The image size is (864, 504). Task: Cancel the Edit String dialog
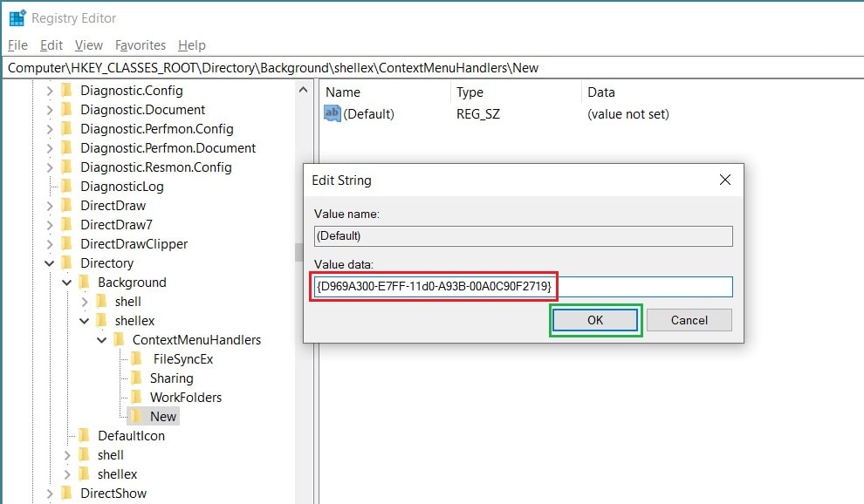pyautogui.click(x=689, y=320)
